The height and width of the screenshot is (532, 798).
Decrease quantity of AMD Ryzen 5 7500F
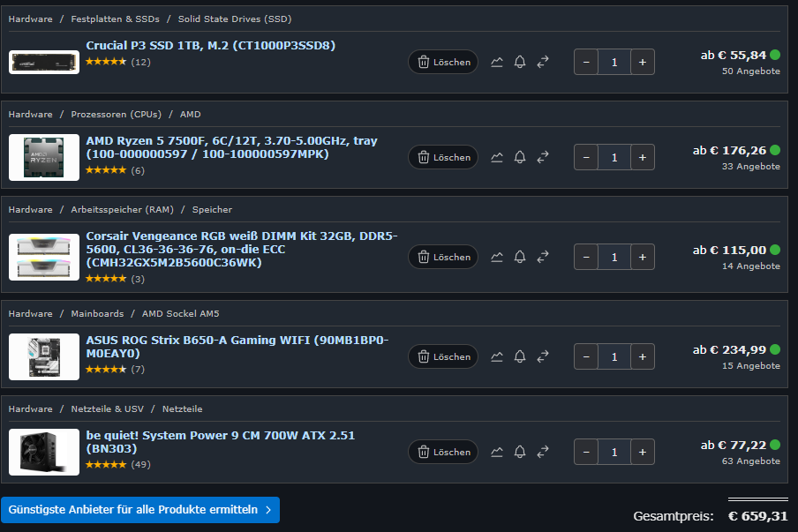coord(586,157)
